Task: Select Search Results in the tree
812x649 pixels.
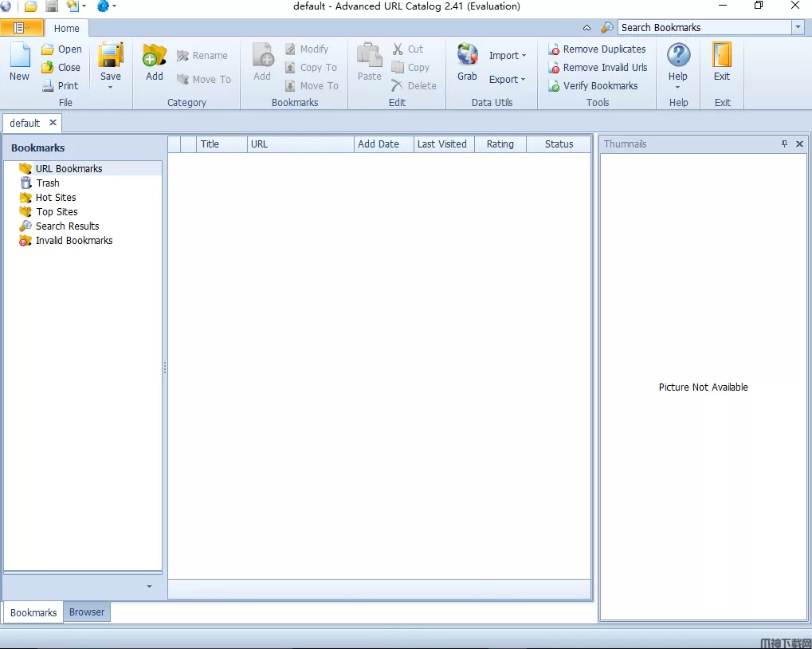Action: (59, 226)
